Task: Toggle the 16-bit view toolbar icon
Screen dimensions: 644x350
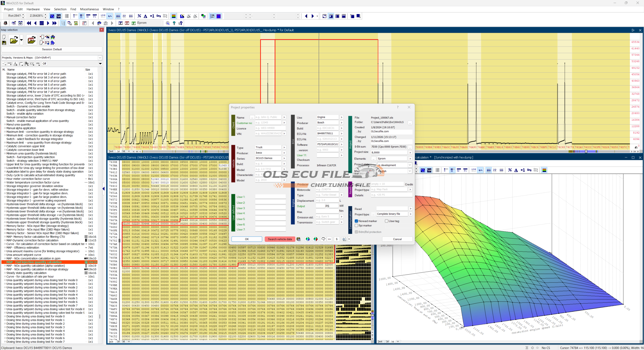Action: pyautogui.click(x=82, y=16)
